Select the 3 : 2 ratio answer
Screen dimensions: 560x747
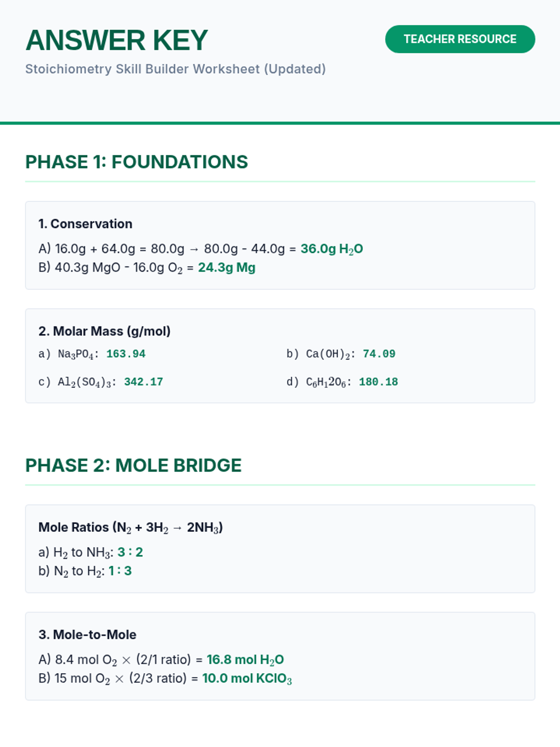(x=130, y=552)
